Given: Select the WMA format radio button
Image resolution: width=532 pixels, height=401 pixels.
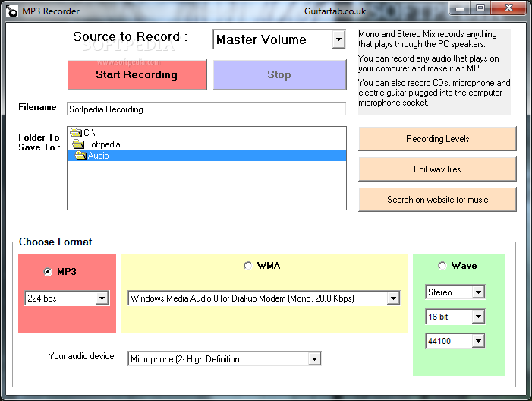Looking at the screenshot, I should [x=248, y=266].
